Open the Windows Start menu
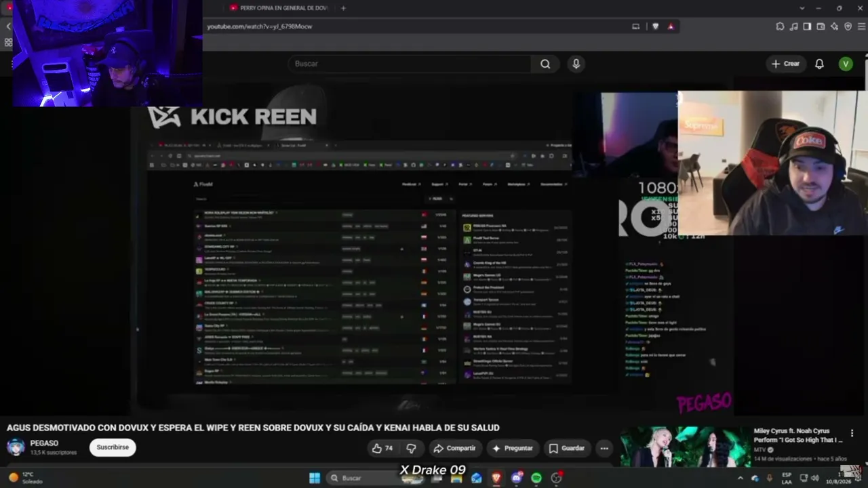This screenshot has height=488, width=868. coord(315,478)
